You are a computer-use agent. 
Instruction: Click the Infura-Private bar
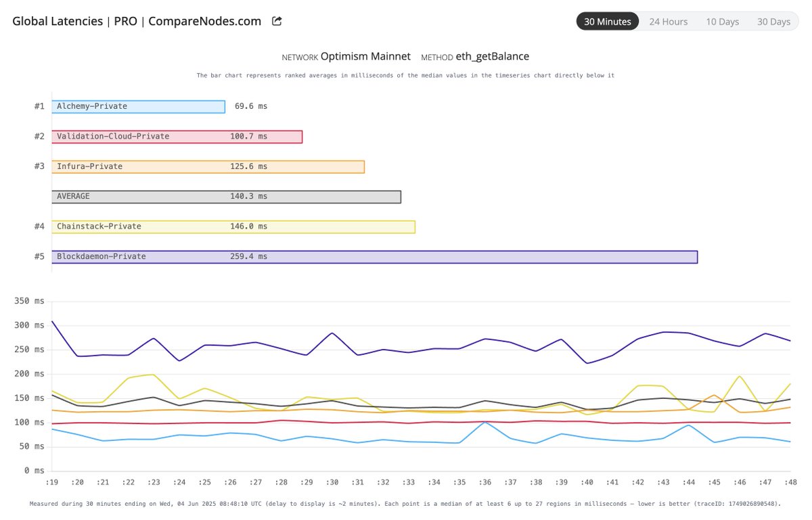click(208, 166)
